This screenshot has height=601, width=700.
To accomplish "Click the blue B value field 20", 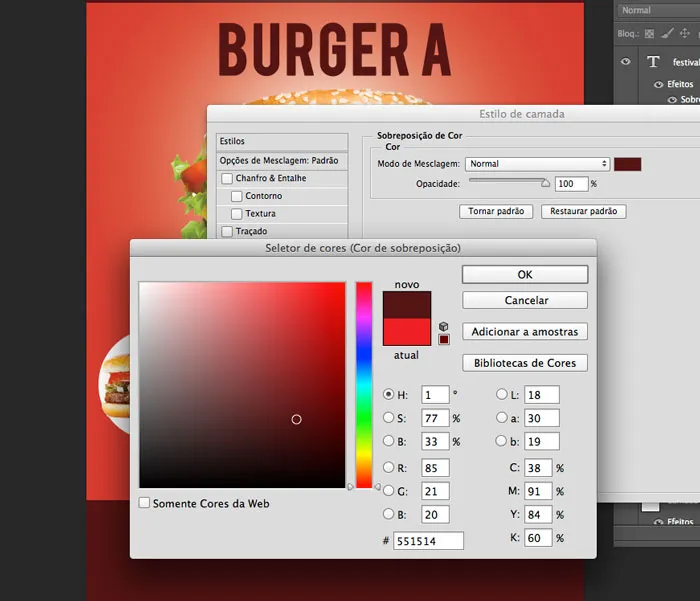I will tap(435, 514).
